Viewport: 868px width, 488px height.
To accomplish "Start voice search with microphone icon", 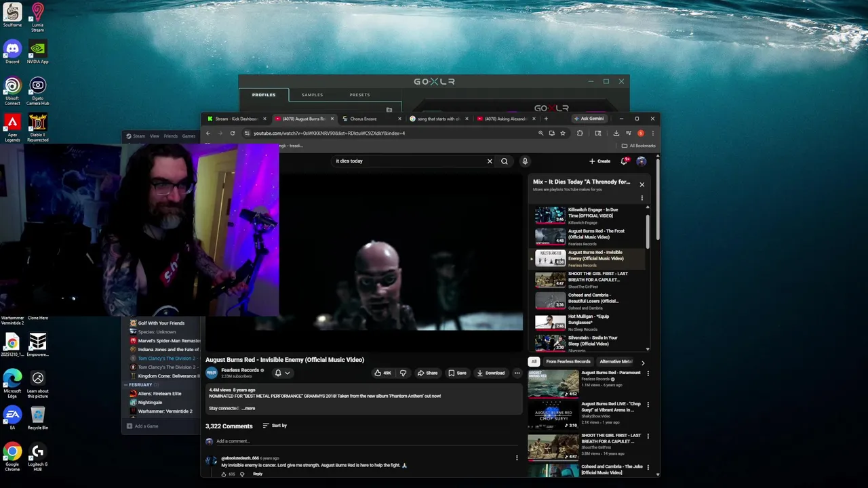I will 524,161.
